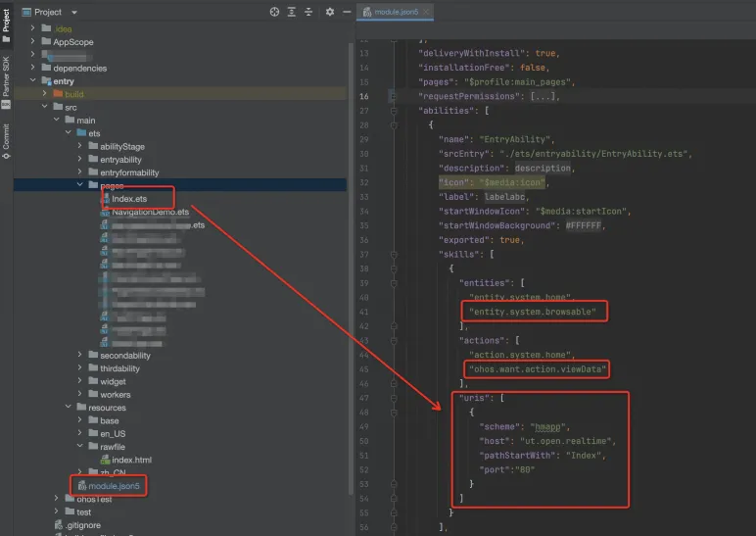Collapse the abilities array fold marker
756x536 pixels.
(x=394, y=112)
